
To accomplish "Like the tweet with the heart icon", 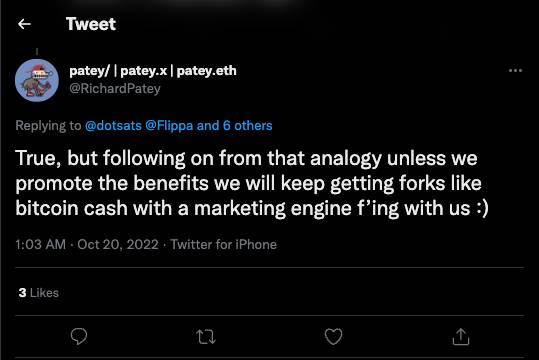I will (x=333, y=336).
